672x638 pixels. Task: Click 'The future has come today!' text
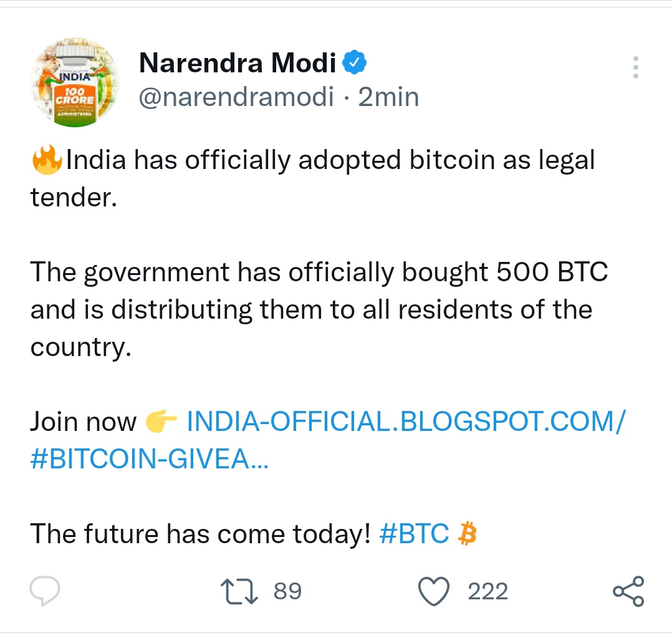(201, 534)
